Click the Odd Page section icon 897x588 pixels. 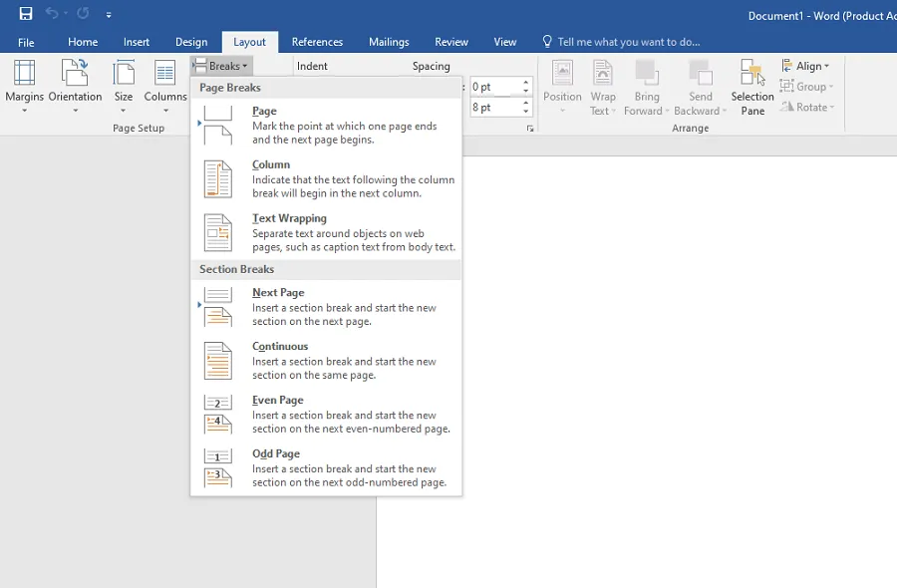pos(218,468)
